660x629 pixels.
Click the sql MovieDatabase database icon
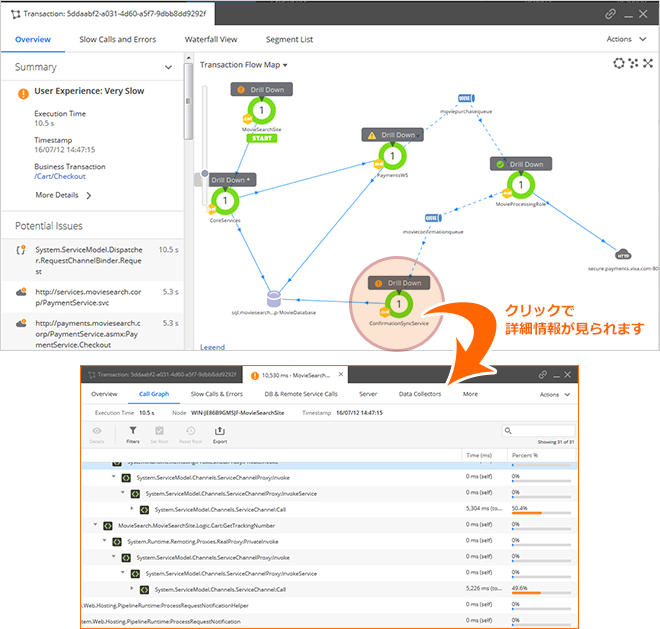(273, 298)
